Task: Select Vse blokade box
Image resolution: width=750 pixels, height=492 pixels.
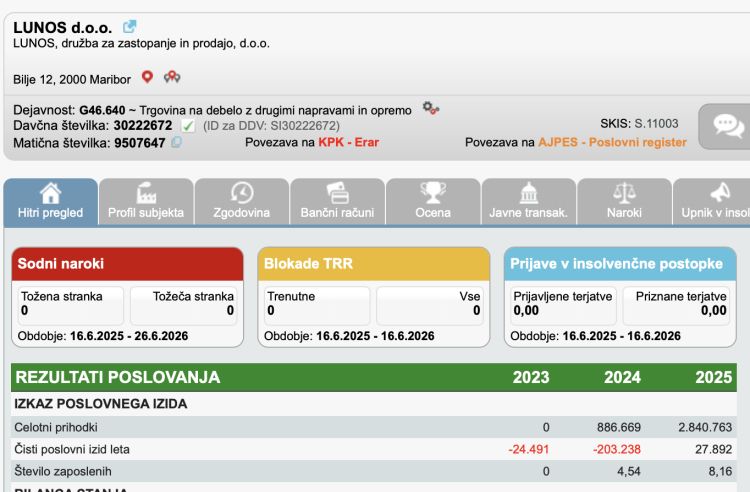Action: point(430,306)
